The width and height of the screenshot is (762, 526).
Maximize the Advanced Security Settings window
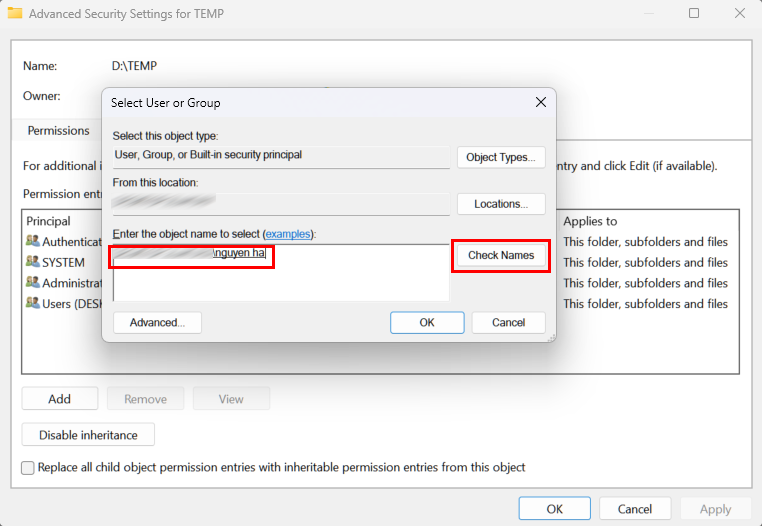coord(694,14)
